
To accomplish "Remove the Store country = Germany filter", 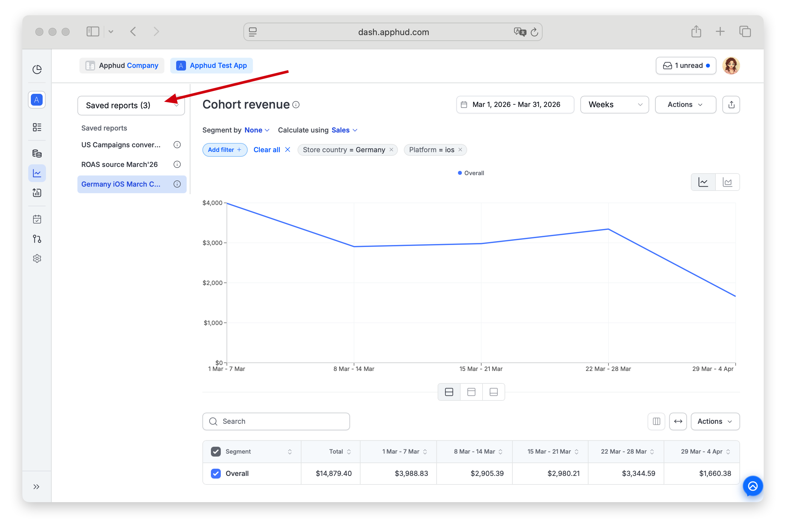I will tap(391, 150).
